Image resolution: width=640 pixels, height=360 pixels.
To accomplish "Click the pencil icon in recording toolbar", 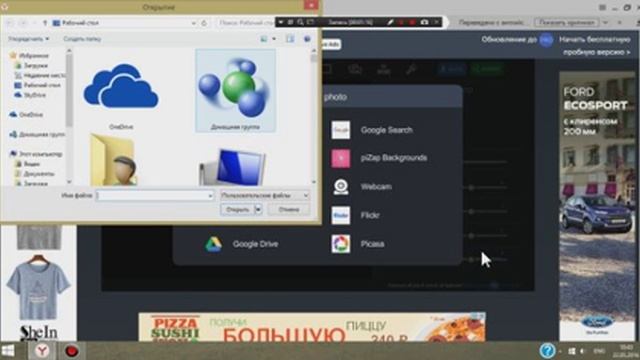I will pyautogui.click(x=390, y=22).
